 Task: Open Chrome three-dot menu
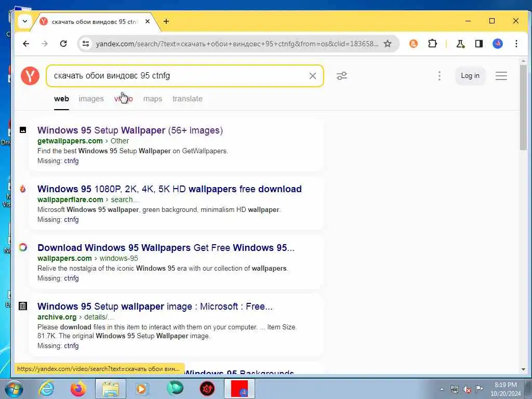(x=516, y=44)
